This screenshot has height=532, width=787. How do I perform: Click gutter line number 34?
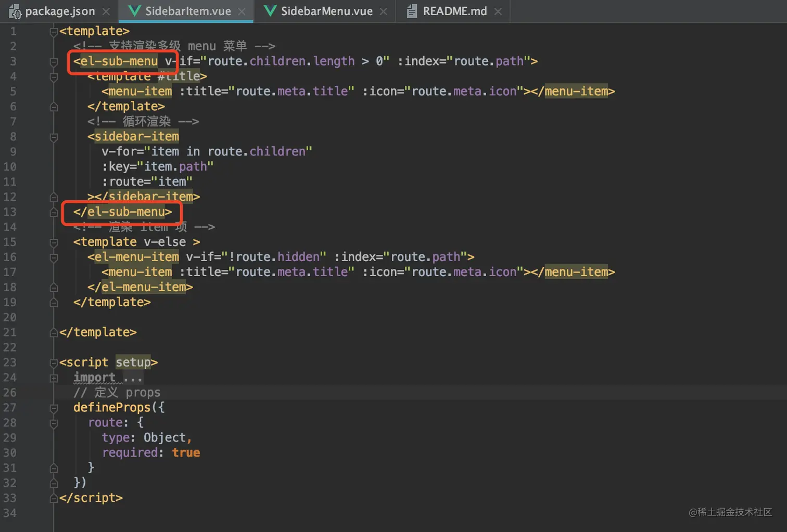(x=10, y=513)
